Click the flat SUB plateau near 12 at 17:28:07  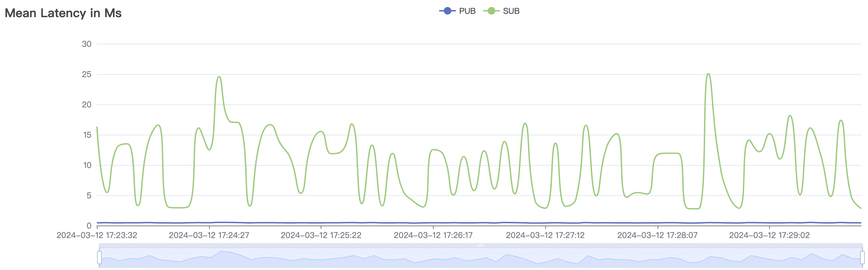point(668,154)
